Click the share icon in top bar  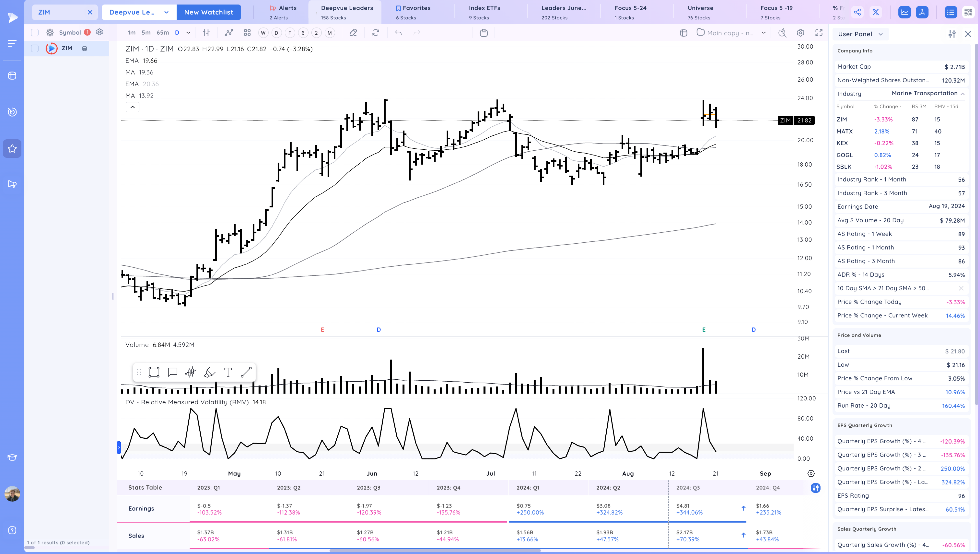[857, 12]
